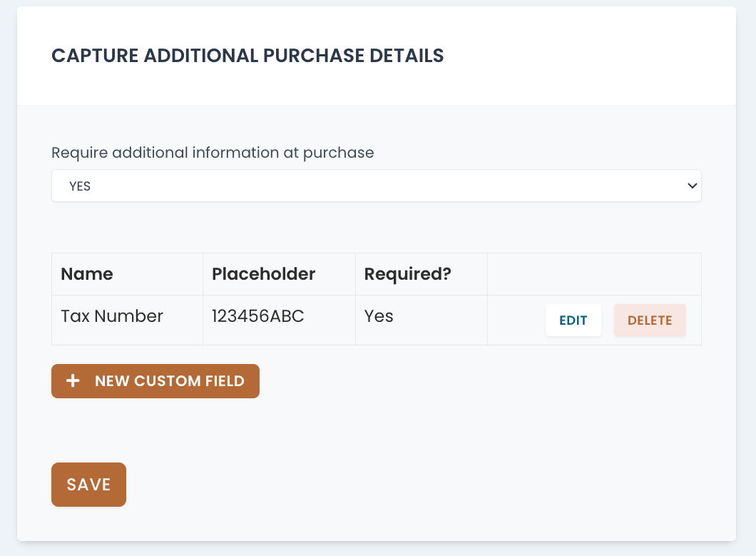This screenshot has width=756, height=556.
Task: Click the Placeholder column header
Action: [263, 274]
